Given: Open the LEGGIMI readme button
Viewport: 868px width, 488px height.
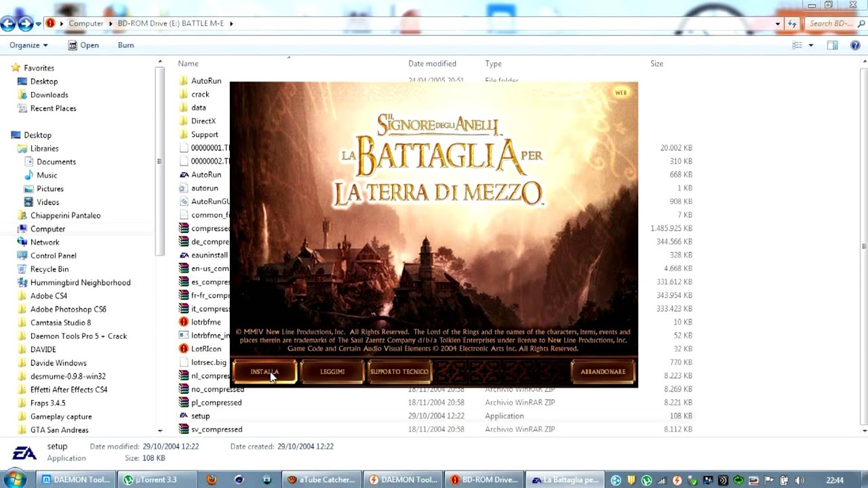Looking at the screenshot, I should tap(332, 371).
